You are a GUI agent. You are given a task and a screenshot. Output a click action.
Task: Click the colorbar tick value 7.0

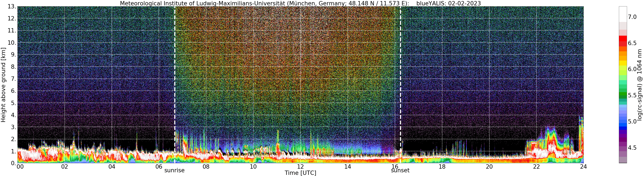(x=632, y=17)
